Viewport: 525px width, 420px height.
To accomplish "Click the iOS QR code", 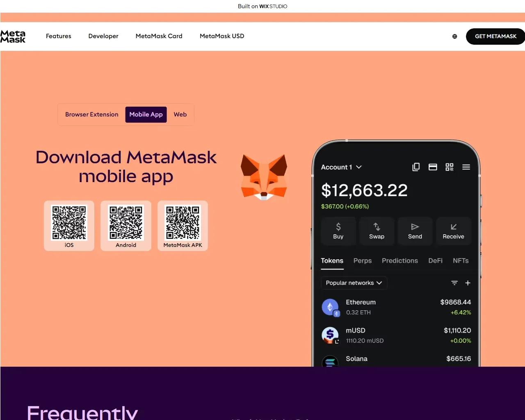I will (69, 222).
